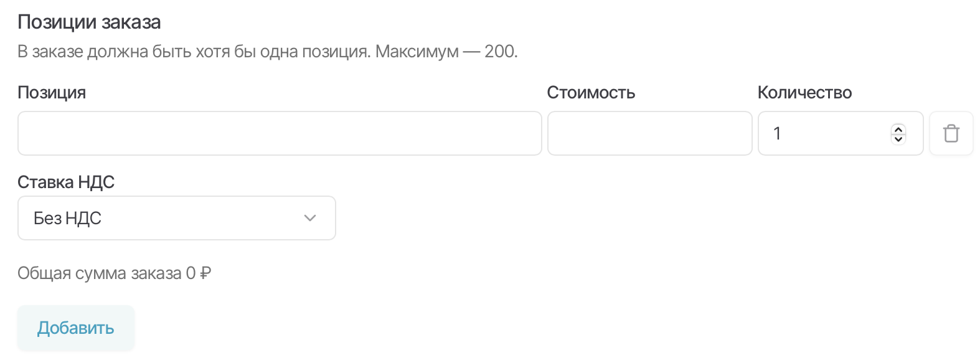
Task: Click the Общая сумма заказа text
Action: pos(100,273)
